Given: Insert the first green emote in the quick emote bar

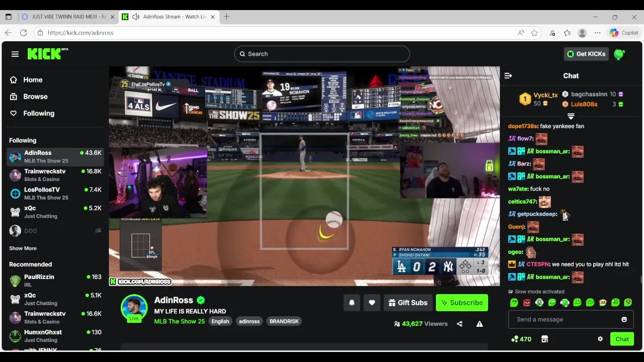Looking at the screenshot, I should 514,303.
